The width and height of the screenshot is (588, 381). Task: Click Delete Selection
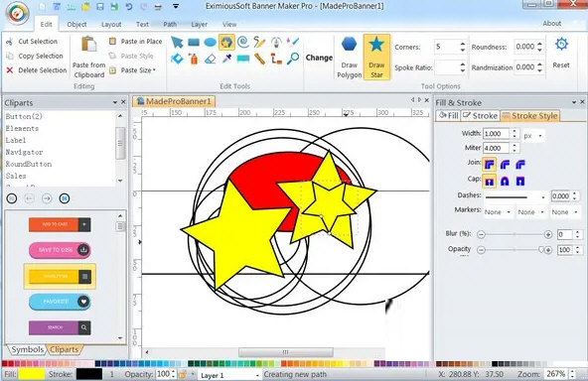37,70
